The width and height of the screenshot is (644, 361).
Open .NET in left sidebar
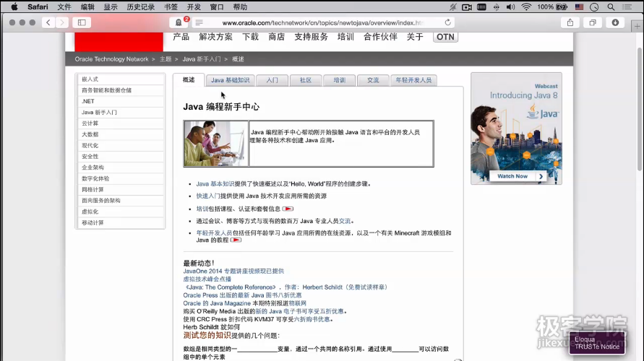(x=120, y=101)
